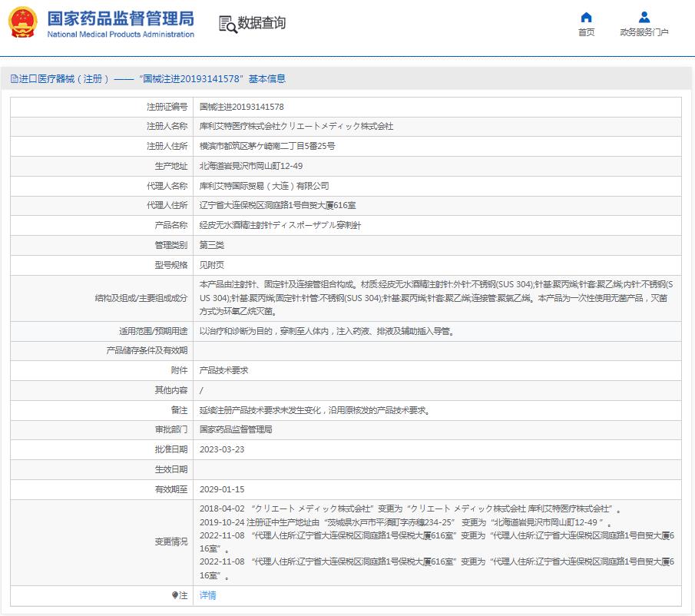Select the 见附页 model specification value
Image resolution: width=695 pixels, height=616 pixels.
tap(212, 265)
